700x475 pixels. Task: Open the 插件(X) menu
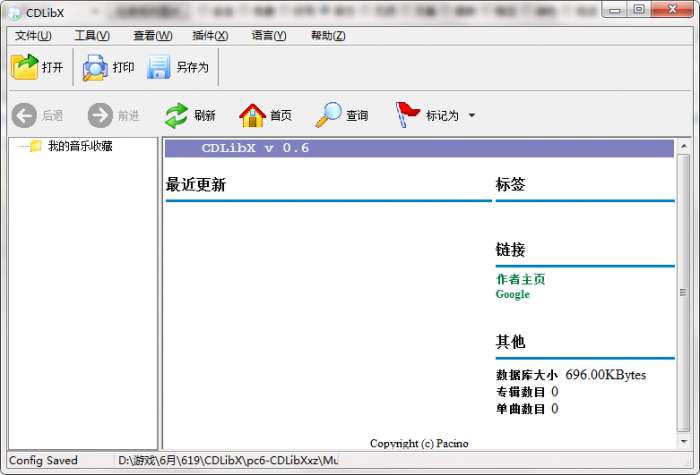tap(210, 35)
